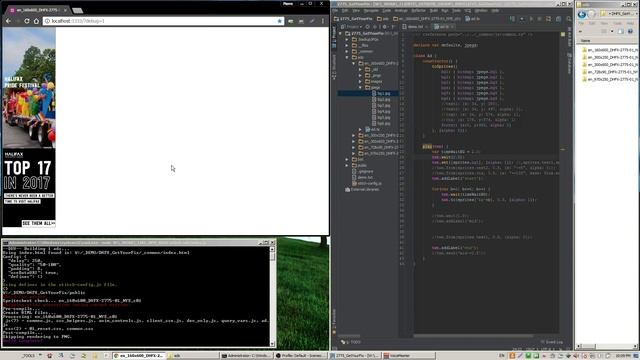Select stitch-config.js in project tree

(367, 183)
